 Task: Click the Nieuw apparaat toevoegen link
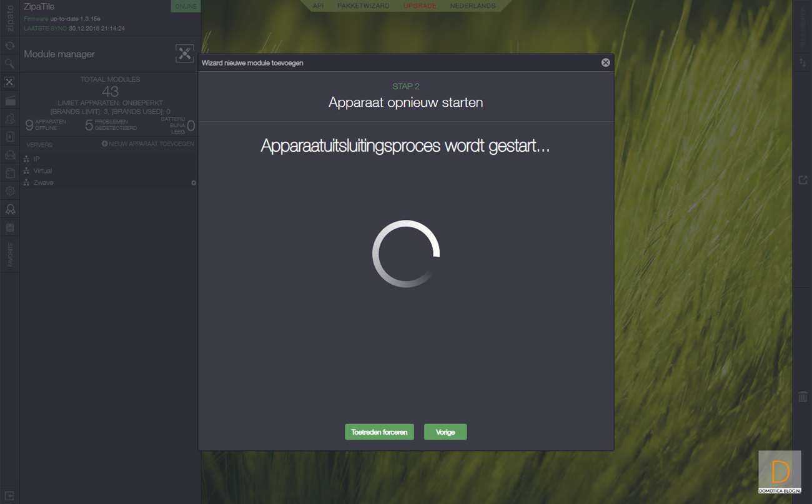148,144
